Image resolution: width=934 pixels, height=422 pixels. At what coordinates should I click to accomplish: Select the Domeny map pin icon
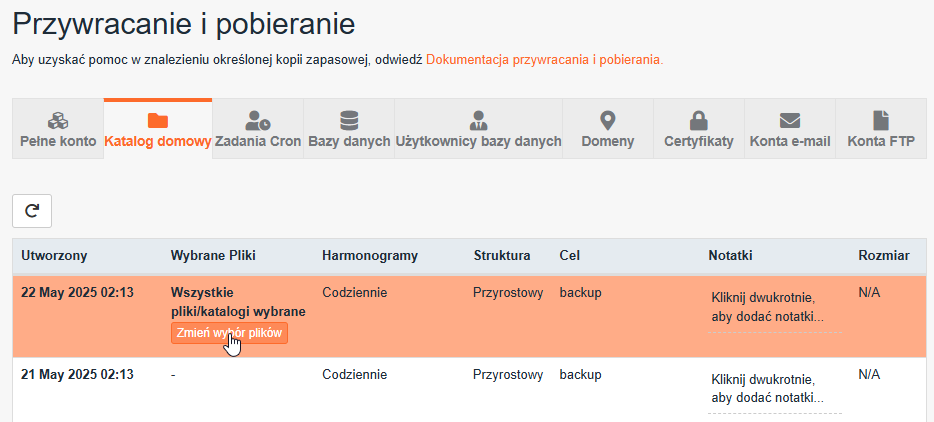tap(608, 121)
